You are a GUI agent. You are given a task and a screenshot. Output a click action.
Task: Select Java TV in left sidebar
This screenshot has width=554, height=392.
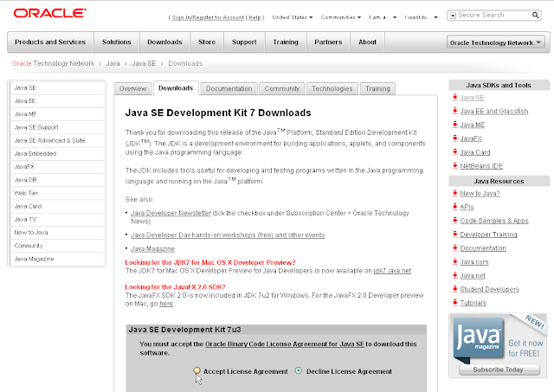[x=57, y=219]
